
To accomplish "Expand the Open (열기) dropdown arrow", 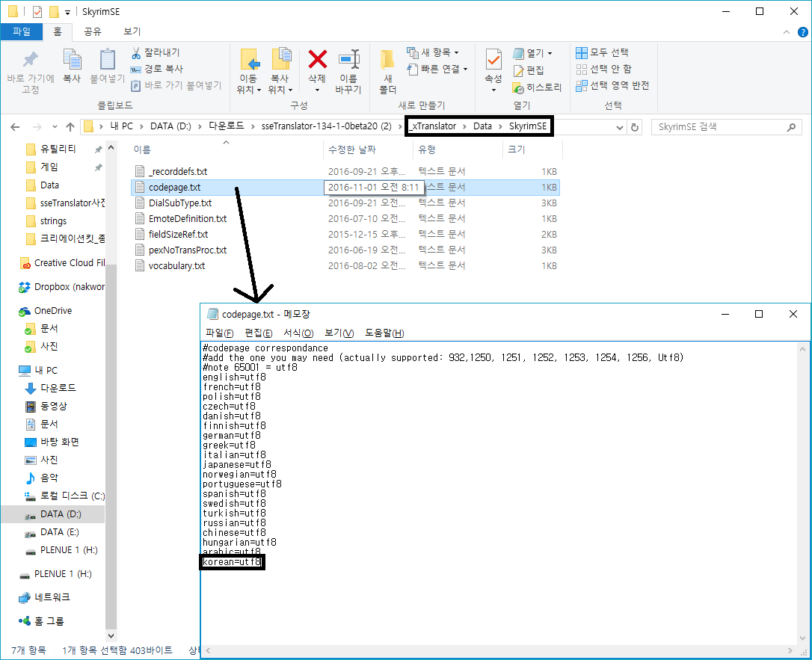I will (550, 54).
